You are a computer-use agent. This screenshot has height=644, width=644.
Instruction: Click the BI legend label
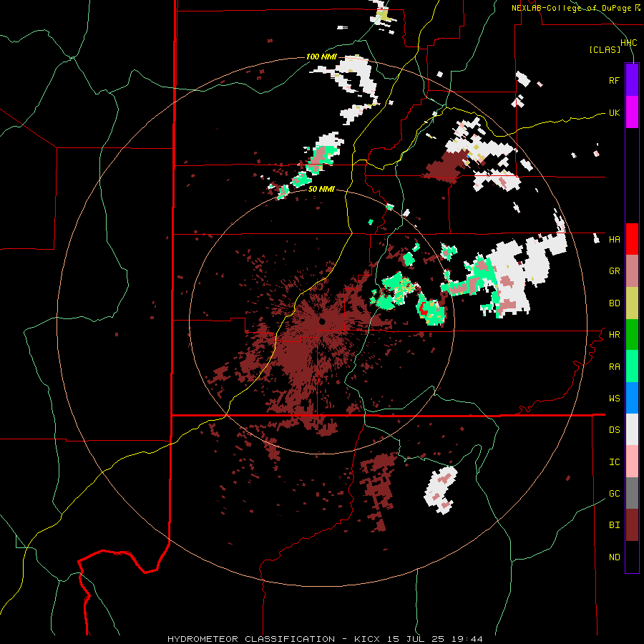614,525
